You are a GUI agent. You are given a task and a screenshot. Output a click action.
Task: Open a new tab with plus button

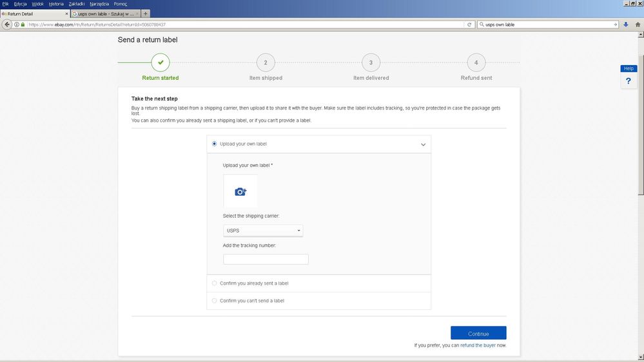(146, 14)
